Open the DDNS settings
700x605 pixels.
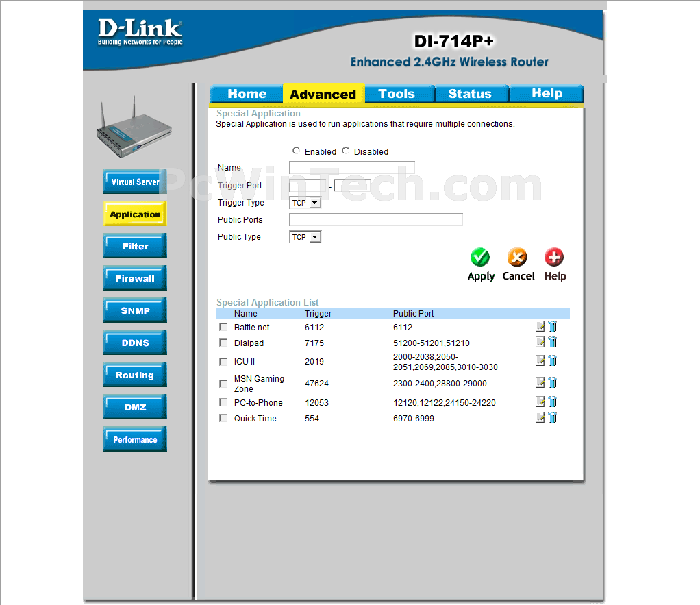point(135,342)
